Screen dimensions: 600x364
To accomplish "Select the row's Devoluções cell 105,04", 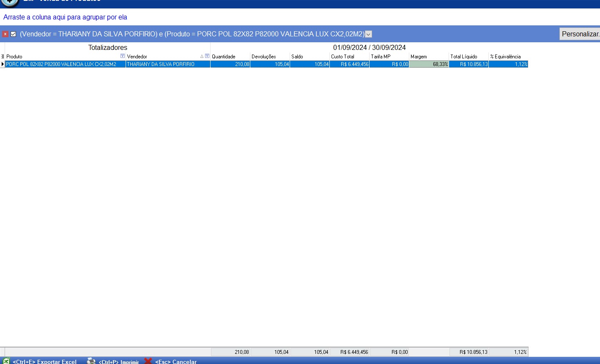I will (270, 64).
